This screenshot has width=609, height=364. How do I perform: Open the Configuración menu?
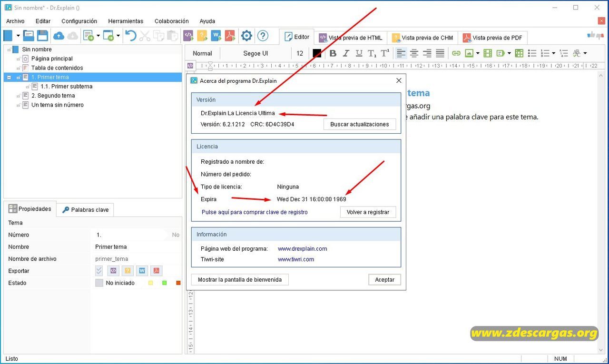[79, 21]
